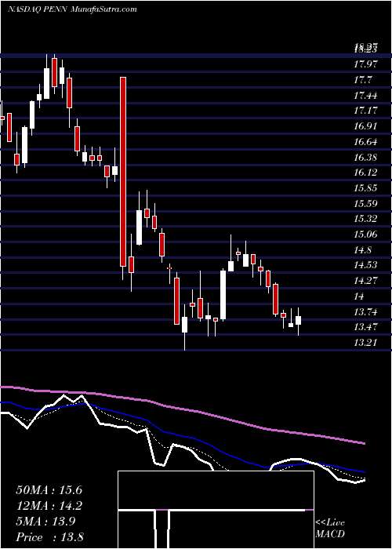Click the 50MA : 15.6 readout
Screen dimensions: 392x549
[x=49, y=489]
